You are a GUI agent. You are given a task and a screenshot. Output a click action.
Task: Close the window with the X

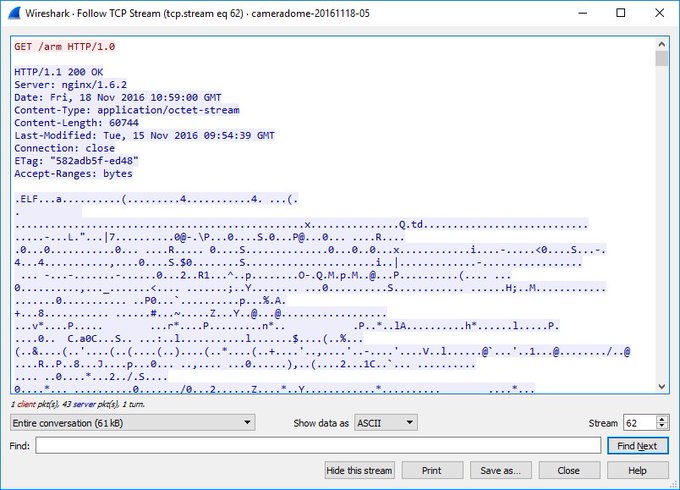660,13
